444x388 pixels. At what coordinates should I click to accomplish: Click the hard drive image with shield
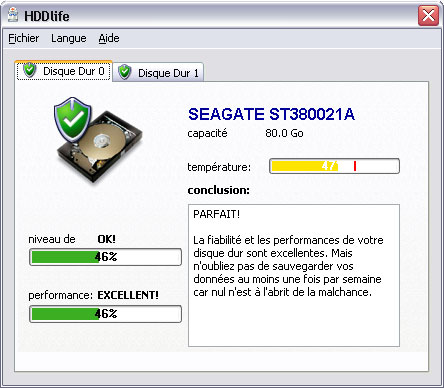point(98,140)
